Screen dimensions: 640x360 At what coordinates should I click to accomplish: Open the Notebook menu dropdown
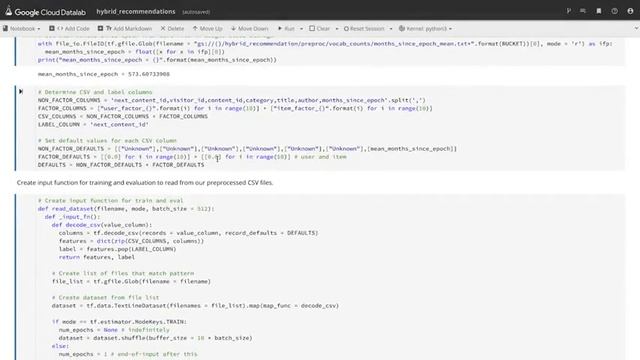click(x=22, y=29)
